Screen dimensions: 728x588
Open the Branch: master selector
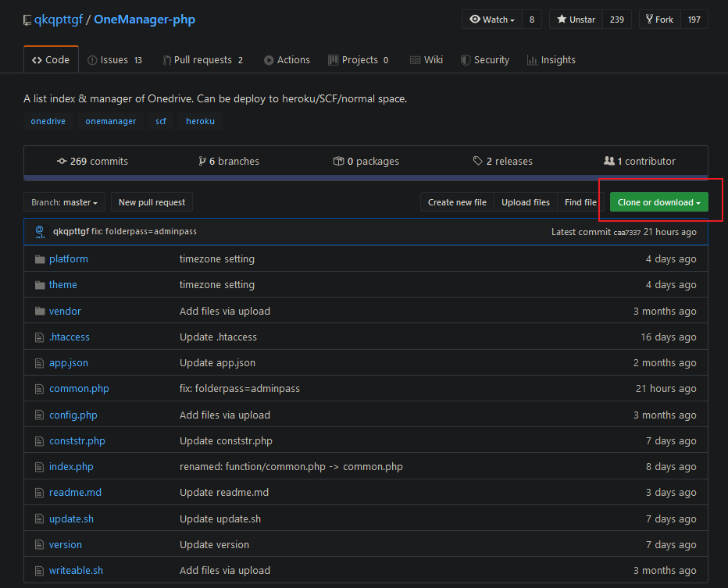click(64, 202)
